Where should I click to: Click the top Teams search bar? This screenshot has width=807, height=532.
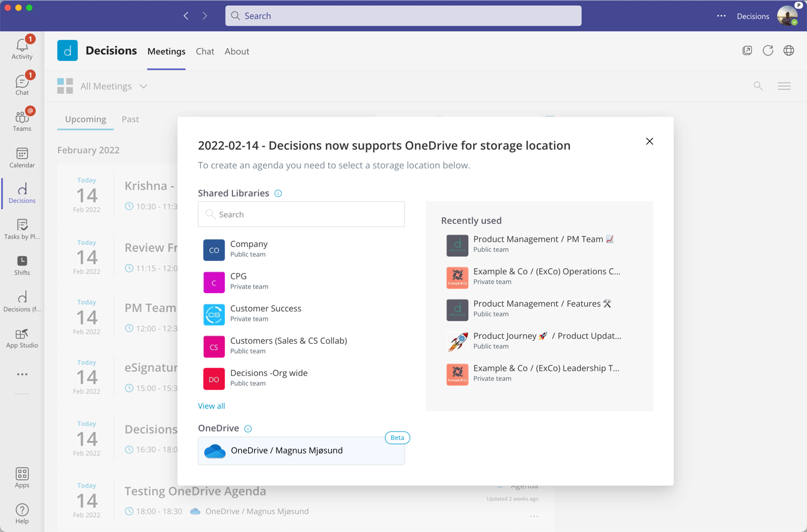click(x=403, y=16)
